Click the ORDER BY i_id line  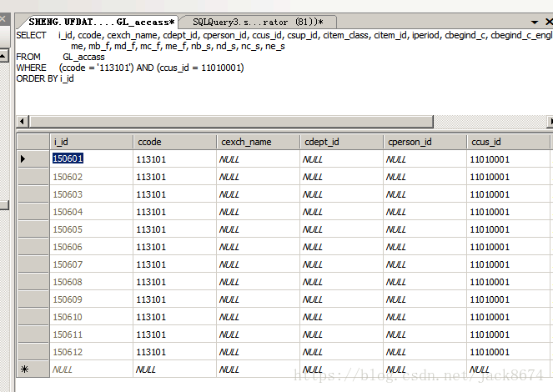click(45, 78)
